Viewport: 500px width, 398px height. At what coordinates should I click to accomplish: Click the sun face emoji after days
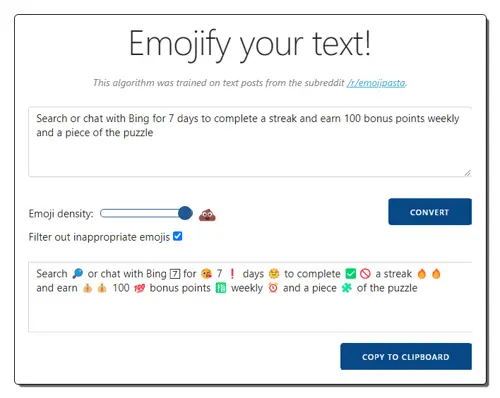point(274,274)
